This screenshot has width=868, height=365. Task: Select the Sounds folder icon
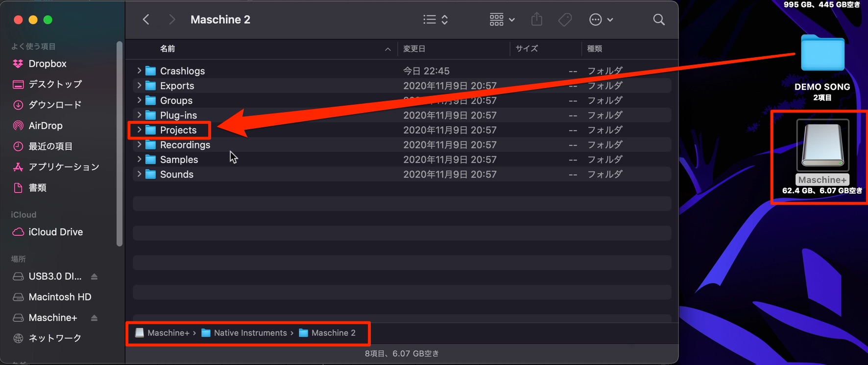[151, 174]
